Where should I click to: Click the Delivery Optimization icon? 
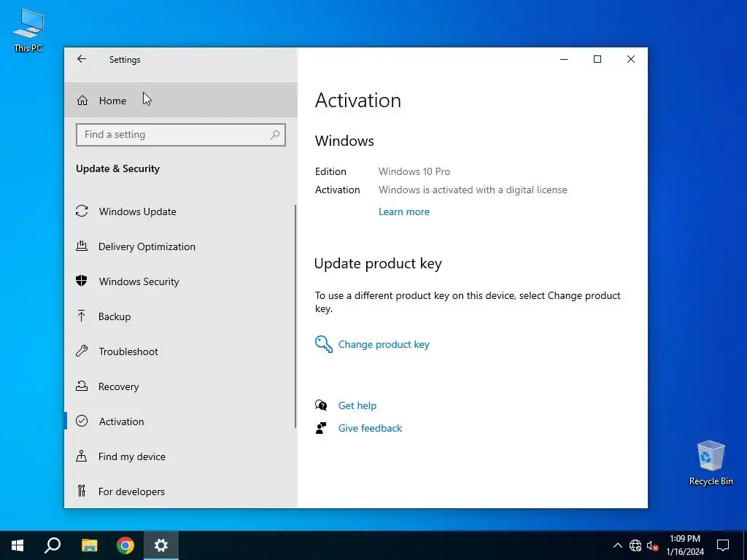[x=82, y=246]
